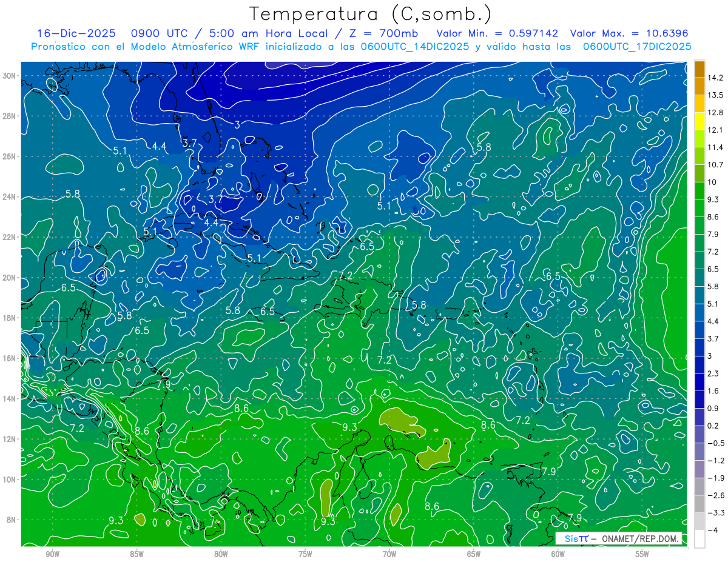Click the 8N latitude axis label
The image size is (728, 562).
pyautogui.click(x=11, y=520)
